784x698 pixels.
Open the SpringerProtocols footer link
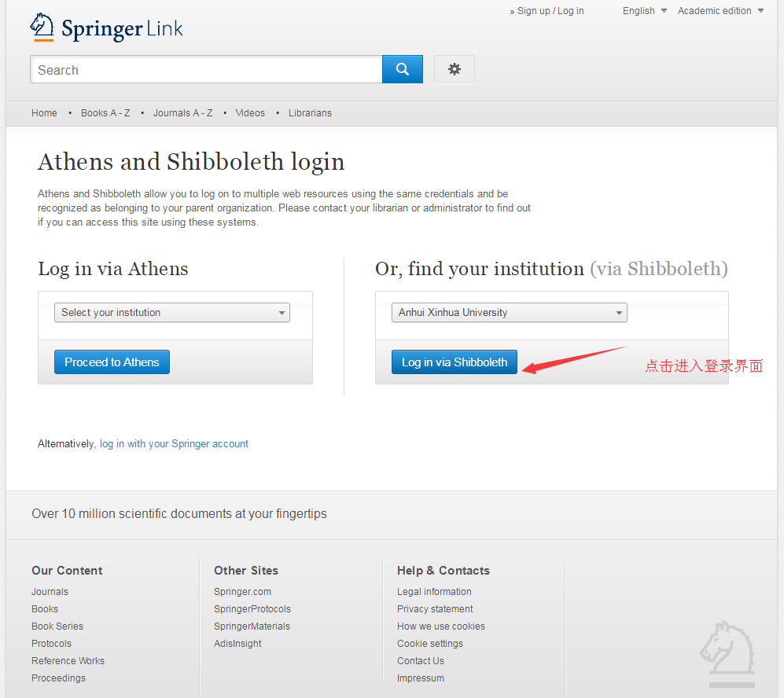click(x=252, y=609)
